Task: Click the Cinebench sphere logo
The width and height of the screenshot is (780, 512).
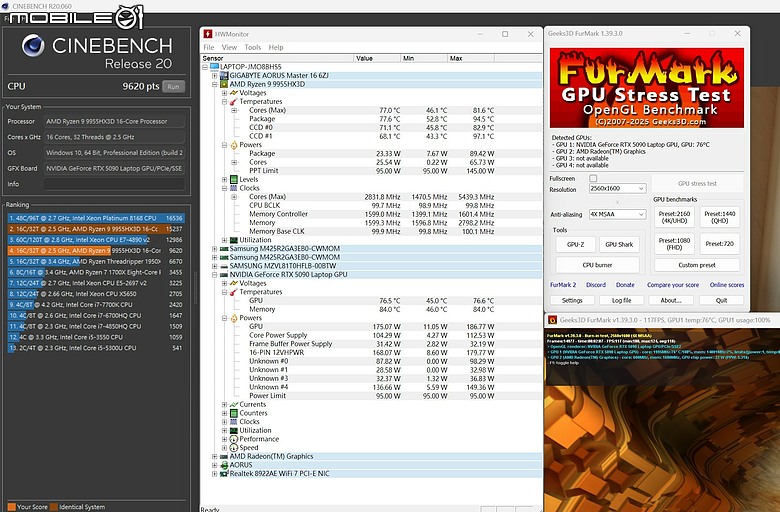Action: (33, 46)
